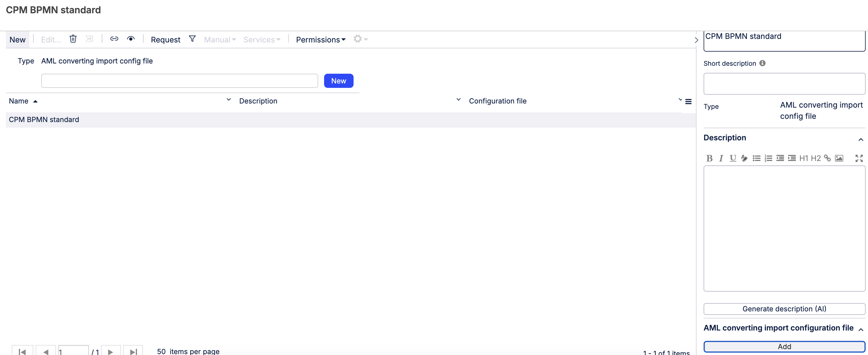
Task: Toggle bold formatting in description editor
Action: (709, 158)
